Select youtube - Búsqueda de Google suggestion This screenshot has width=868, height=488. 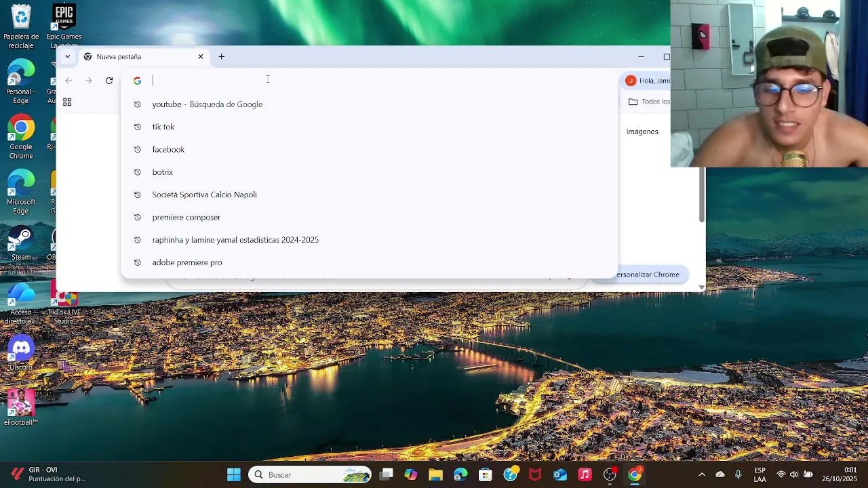coord(369,104)
